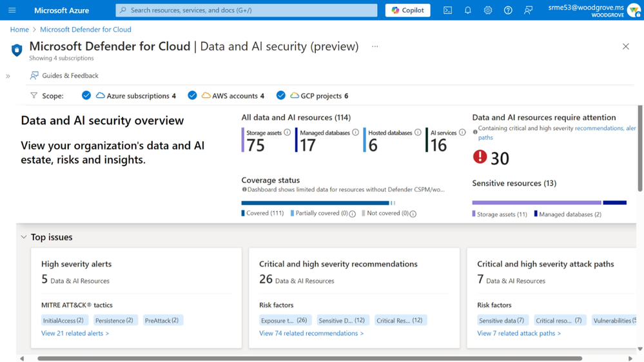Collapse the Top issues section

24,237
